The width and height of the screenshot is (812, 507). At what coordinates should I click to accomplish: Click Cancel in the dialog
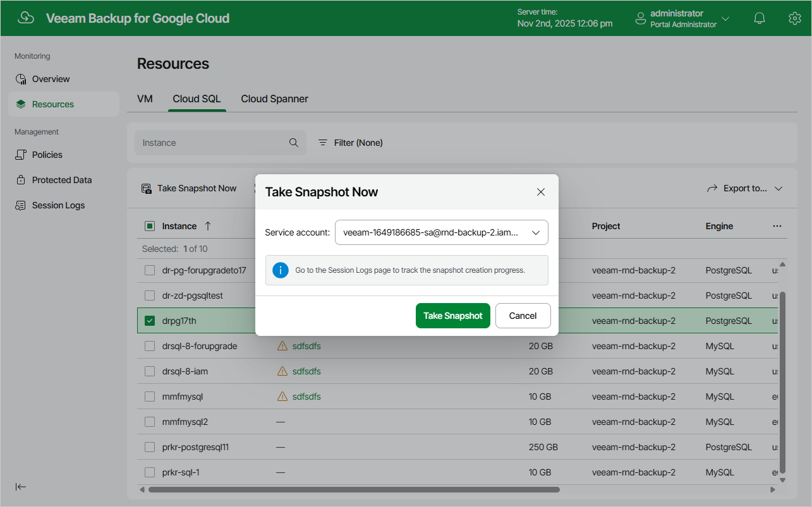pos(523,316)
